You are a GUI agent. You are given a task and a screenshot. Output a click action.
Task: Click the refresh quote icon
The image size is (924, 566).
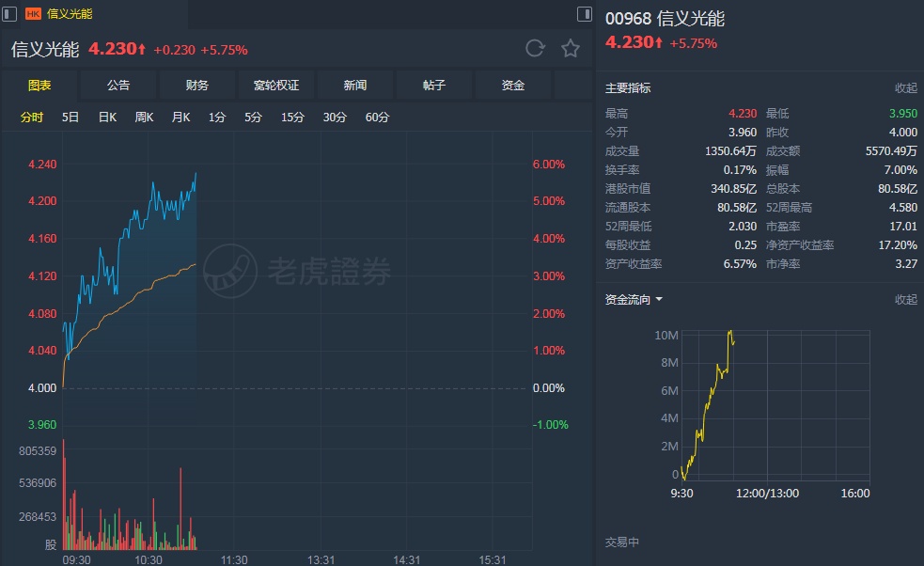[x=535, y=48]
